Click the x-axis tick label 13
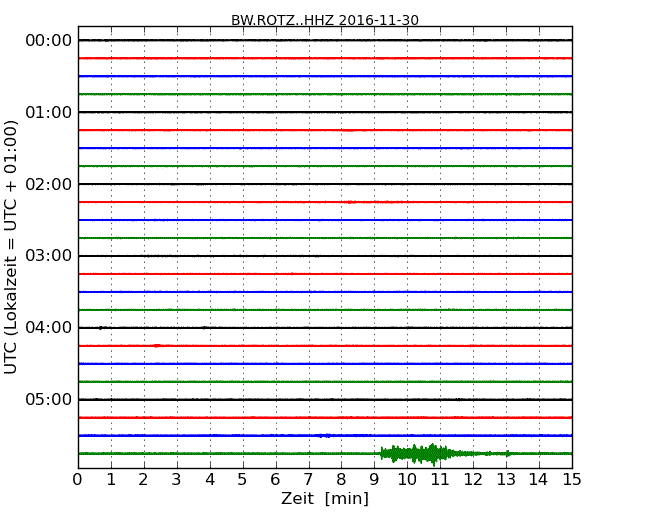The height and width of the screenshot is (520, 650). point(506,480)
